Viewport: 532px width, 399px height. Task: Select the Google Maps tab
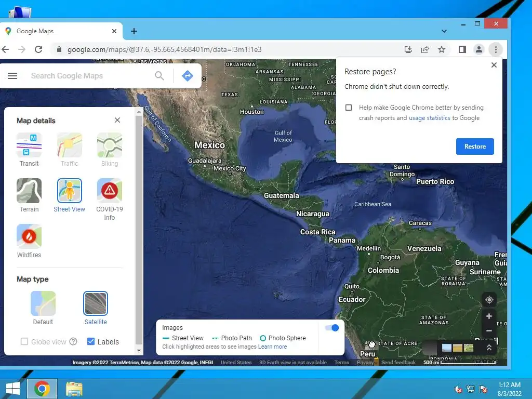[61, 31]
